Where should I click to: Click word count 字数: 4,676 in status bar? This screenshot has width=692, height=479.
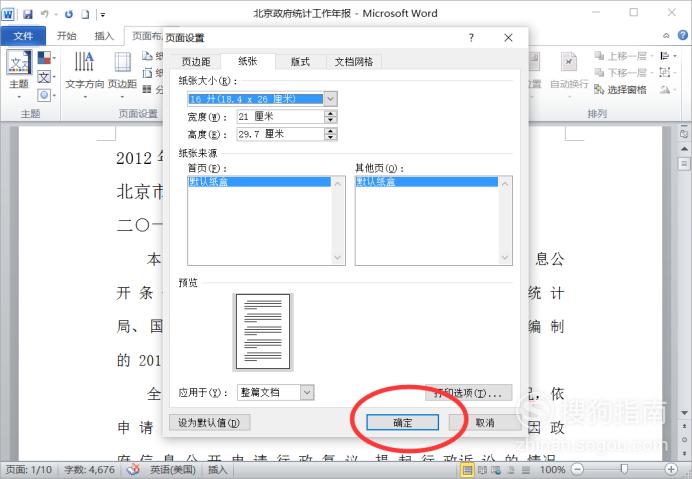[90, 470]
